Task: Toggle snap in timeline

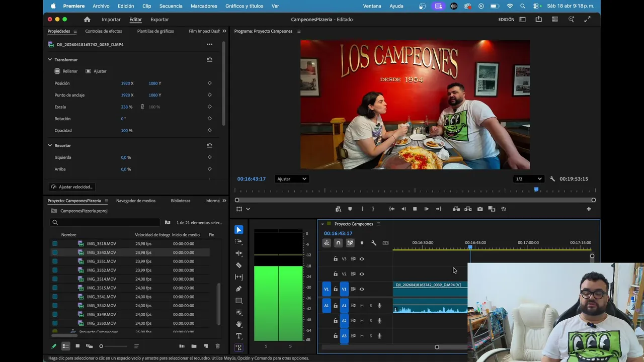Action: [x=338, y=243]
